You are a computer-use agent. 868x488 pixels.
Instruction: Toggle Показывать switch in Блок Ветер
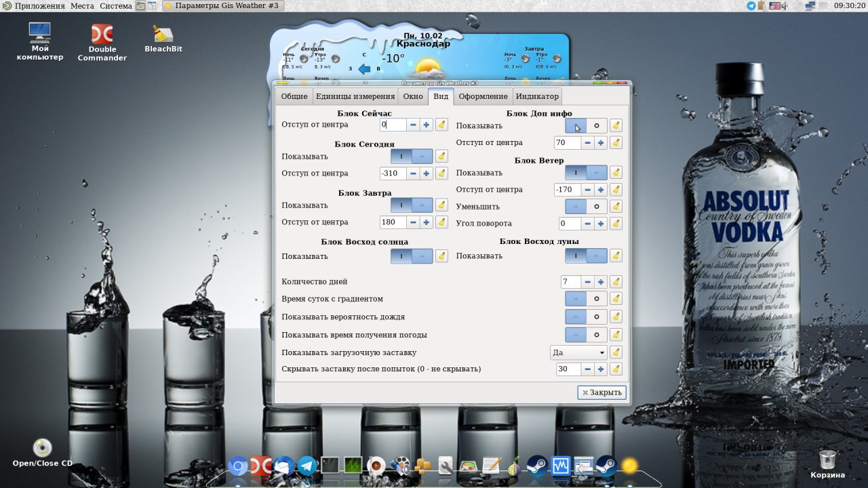pos(586,173)
